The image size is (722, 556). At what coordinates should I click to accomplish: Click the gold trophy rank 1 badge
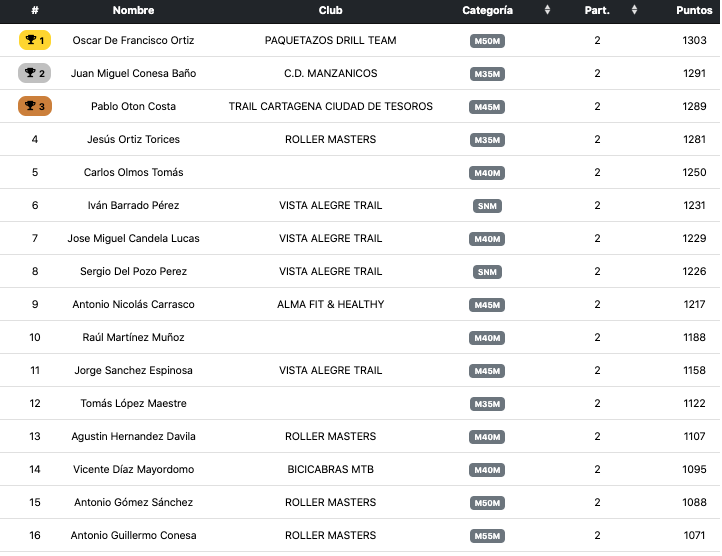(35, 41)
